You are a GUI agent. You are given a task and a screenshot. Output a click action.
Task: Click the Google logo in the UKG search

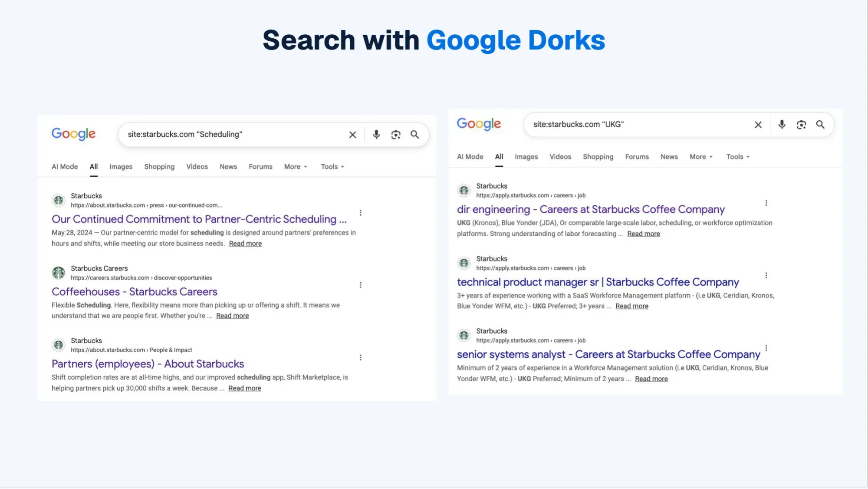[x=479, y=124]
